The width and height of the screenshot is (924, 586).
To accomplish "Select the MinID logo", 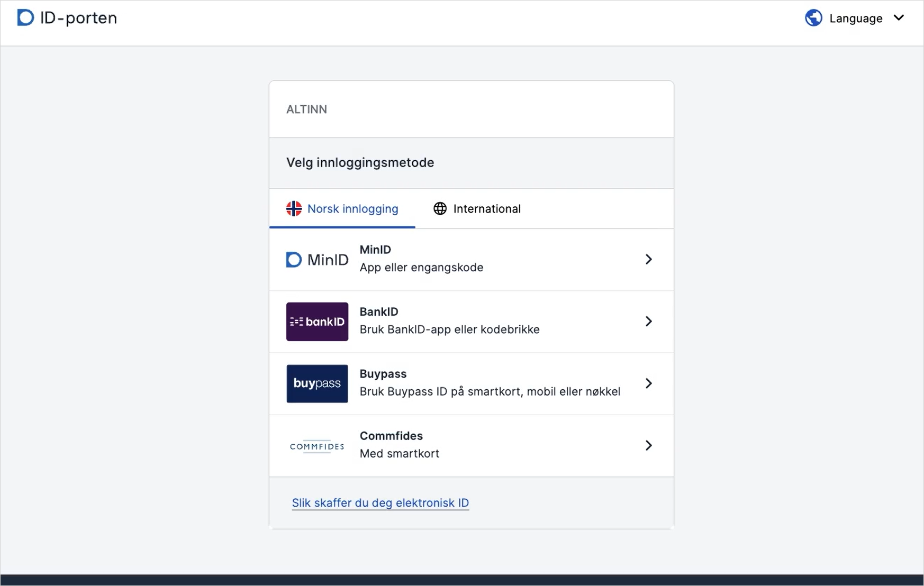I will pos(317,260).
